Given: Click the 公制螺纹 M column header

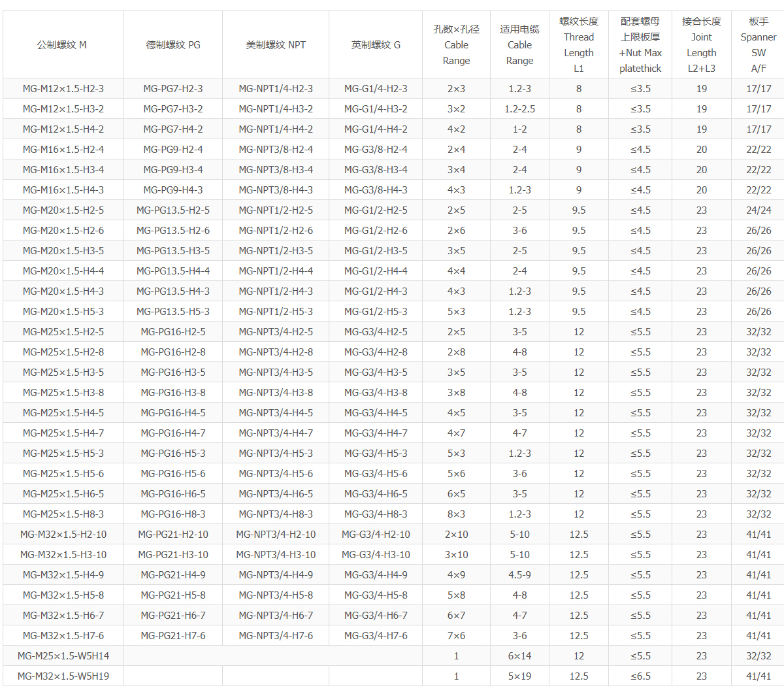Looking at the screenshot, I should click(x=63, y=45).
